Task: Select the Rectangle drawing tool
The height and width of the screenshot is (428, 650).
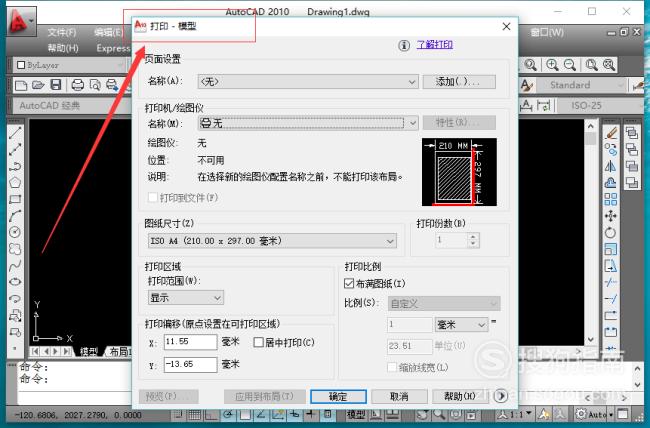Action: pyautogui.click(x=15, y=199)
